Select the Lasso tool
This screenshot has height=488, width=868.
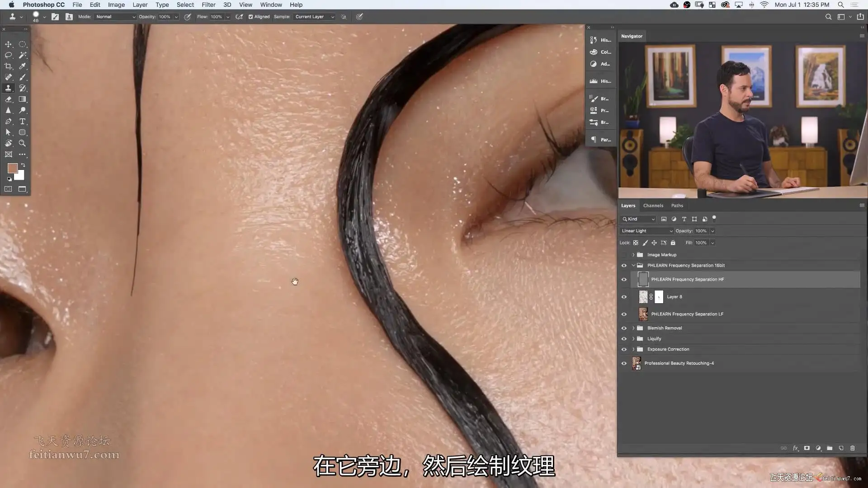8,55
